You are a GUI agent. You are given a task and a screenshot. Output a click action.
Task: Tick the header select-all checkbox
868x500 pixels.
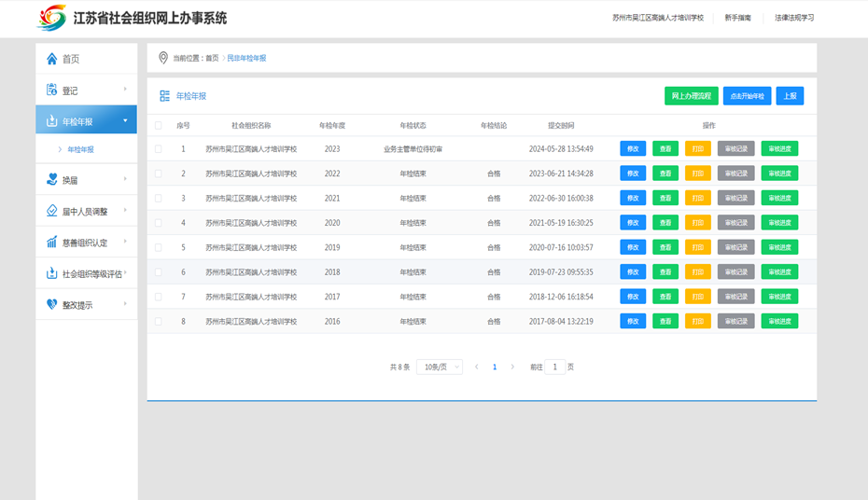(x=159, y=126)
